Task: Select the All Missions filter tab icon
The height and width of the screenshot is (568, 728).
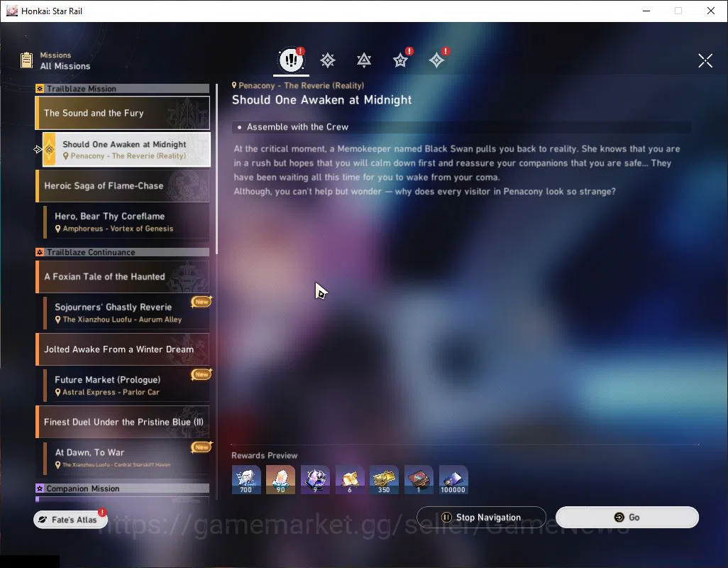Action: pos(291,60)
